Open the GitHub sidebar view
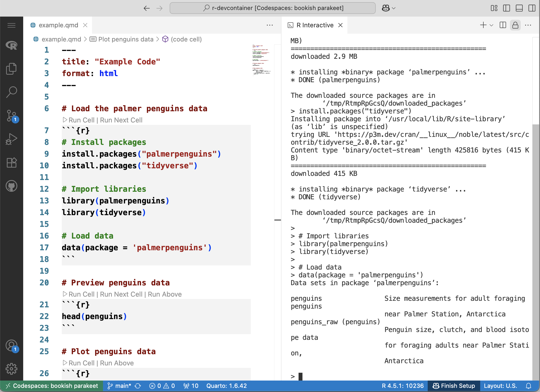Image resolution: width=540 pixels, height=392 pixels. tap(11, 186)
